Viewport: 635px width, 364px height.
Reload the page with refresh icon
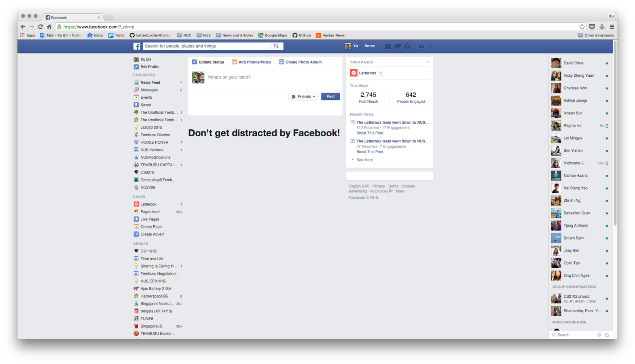point(40,27)
